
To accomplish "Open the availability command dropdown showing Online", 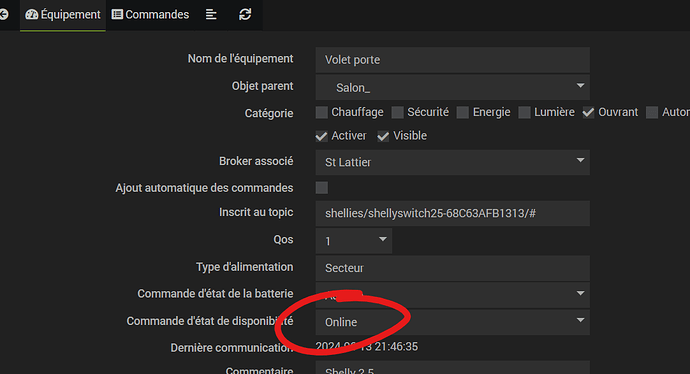I will tap(452, 322).
